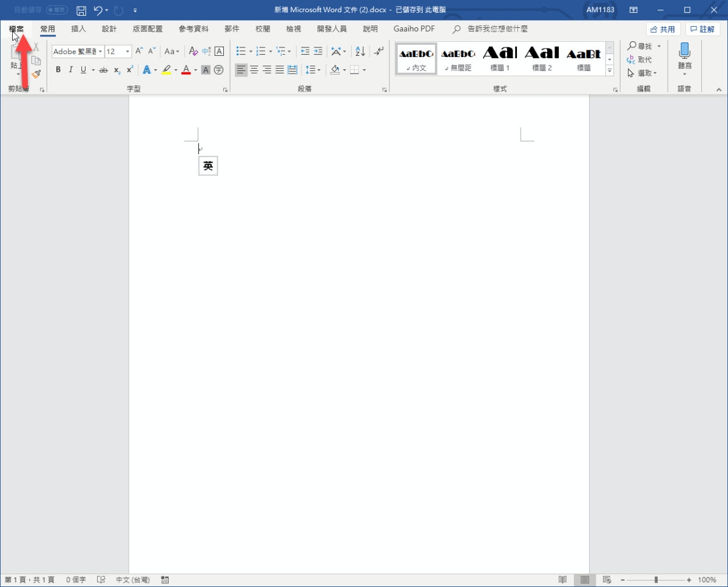Click the Replace (取代) icon
This screenshot has height=587, width=728.
[x=639, y=59]
